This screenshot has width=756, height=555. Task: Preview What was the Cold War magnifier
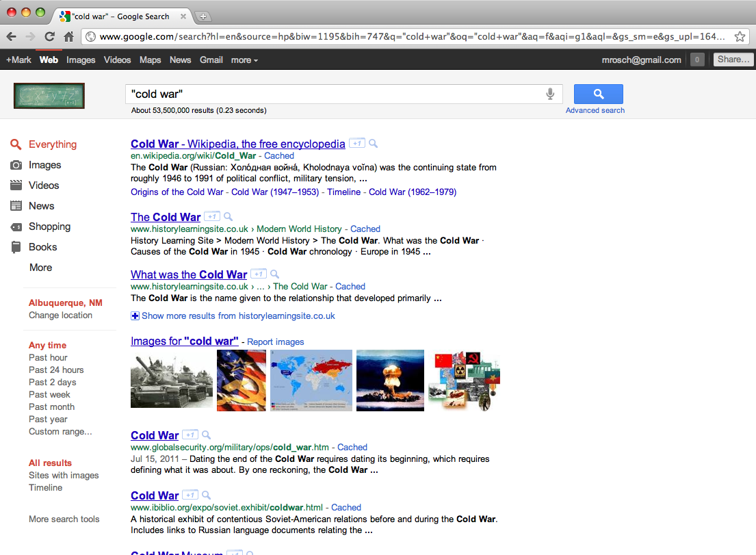click(x=275, y=274)
